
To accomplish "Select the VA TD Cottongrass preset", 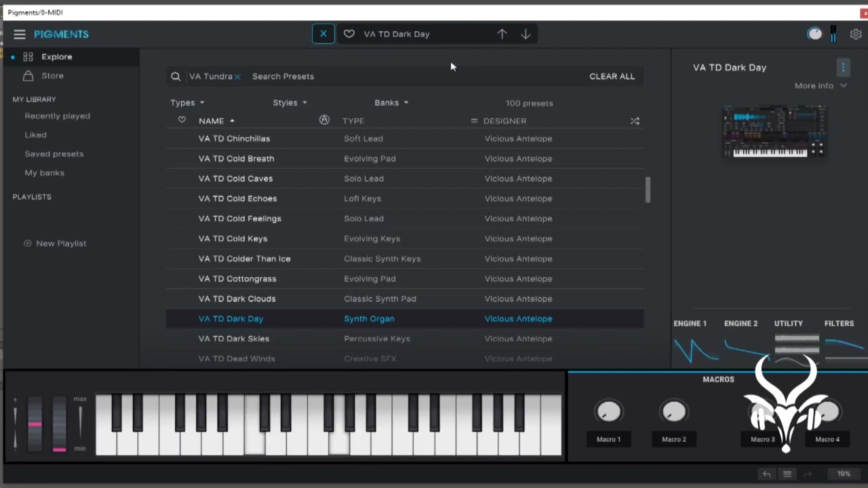I will point(405,279).
